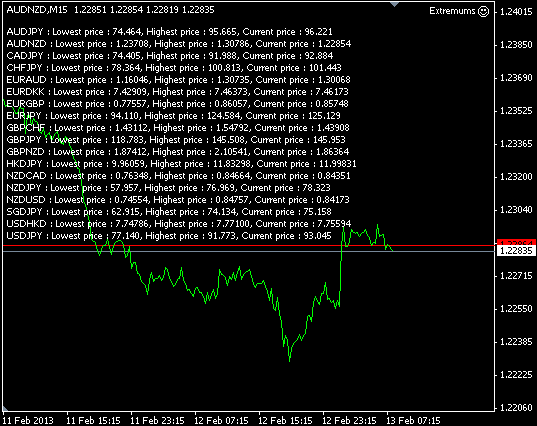Select the EURAUD price row
The width and height of the screenshot is (537, 426).
178,80
